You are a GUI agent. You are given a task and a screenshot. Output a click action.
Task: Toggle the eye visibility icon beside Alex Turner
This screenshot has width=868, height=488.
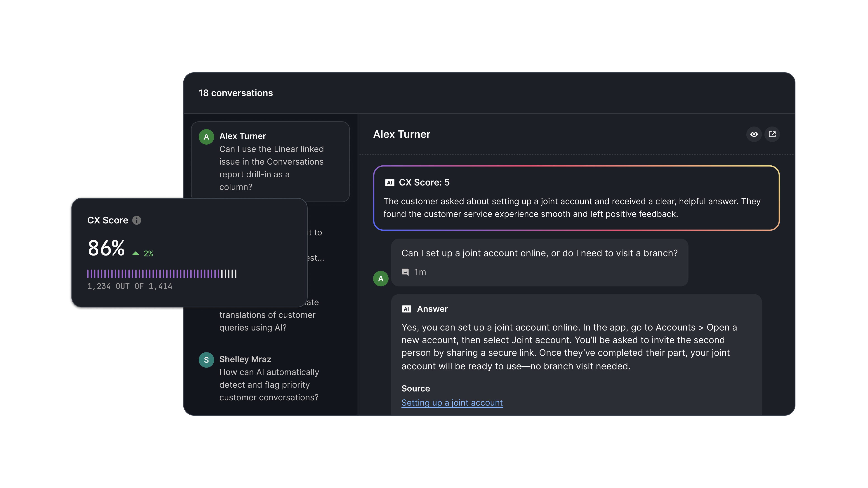click(754, 134)
